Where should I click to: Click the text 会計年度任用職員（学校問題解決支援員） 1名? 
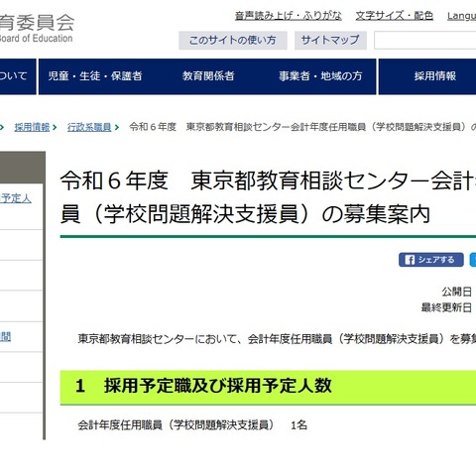coord(192,424)
